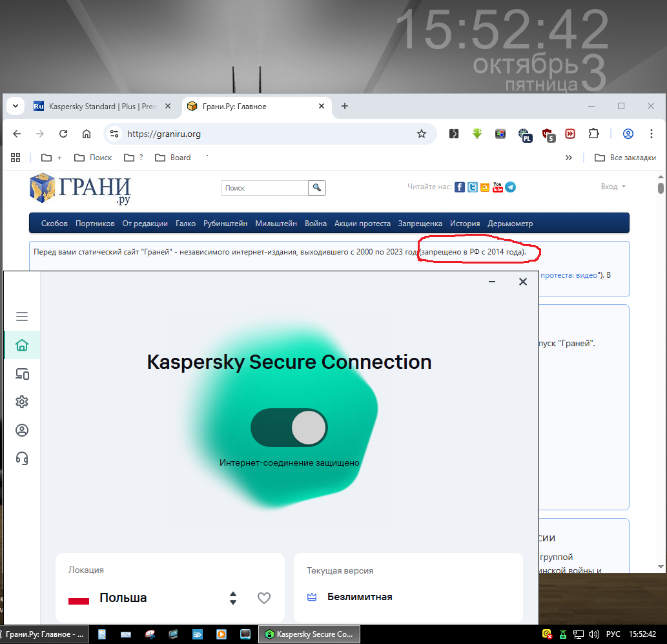
Task: Toggle the Kaspersky Secure Connection VPN switch
Action: (289, 428)
